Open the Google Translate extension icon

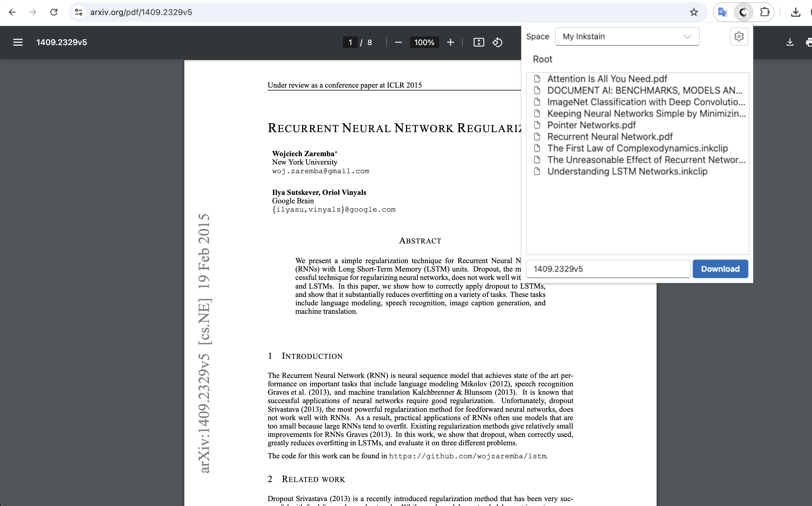723,12
